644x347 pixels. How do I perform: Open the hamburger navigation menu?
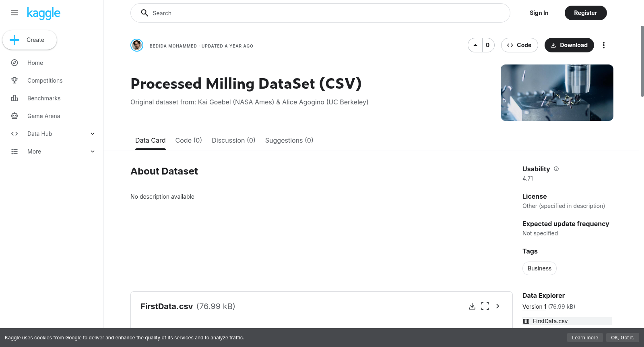(x=14, y=13)
